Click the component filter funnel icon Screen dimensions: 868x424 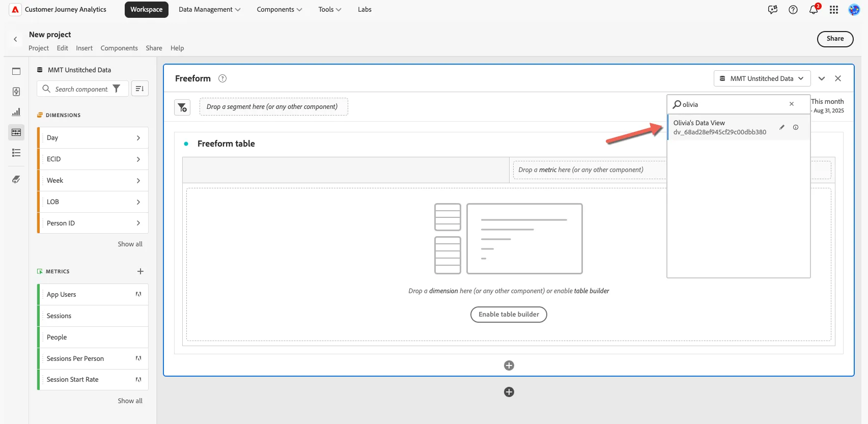(117, 89)
